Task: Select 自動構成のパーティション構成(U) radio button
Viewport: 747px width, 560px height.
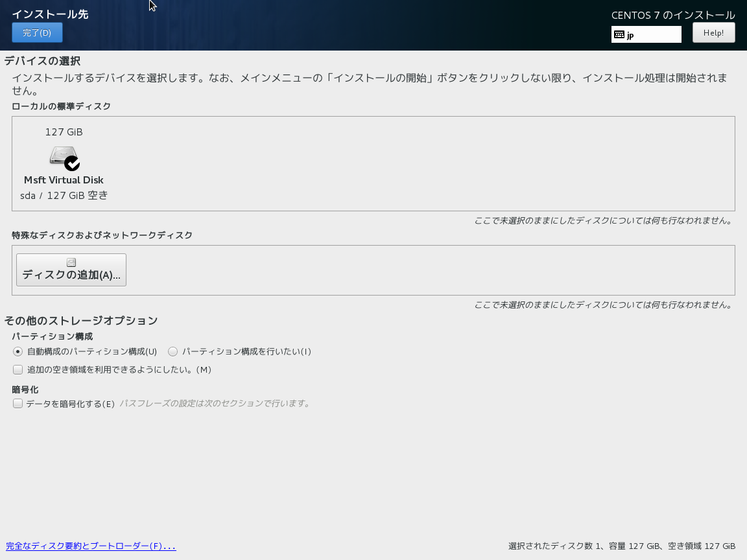Action: coord(18,351)
